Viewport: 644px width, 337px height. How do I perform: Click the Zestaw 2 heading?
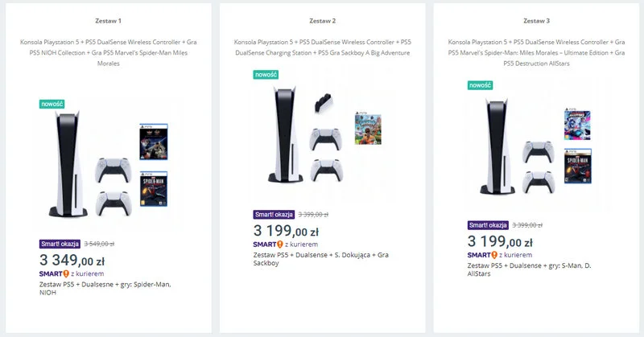point(322,20)
